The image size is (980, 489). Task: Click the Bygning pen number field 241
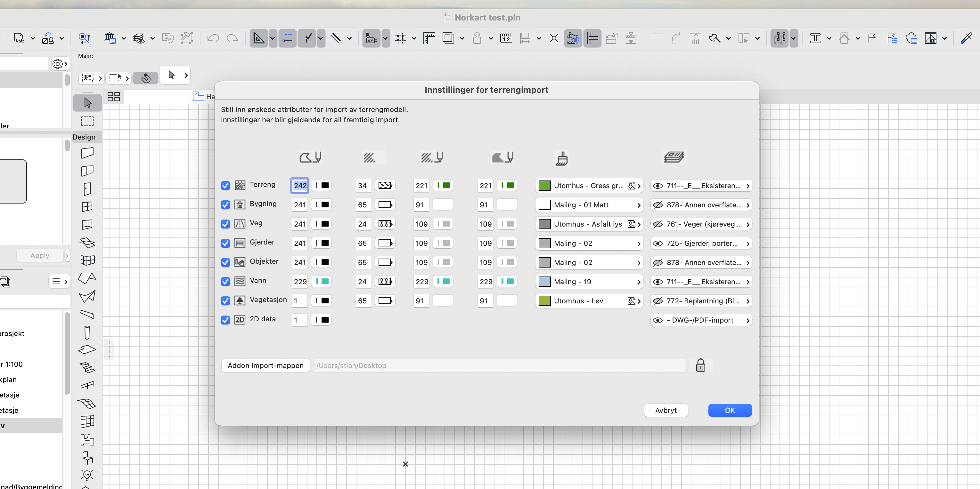300,205
